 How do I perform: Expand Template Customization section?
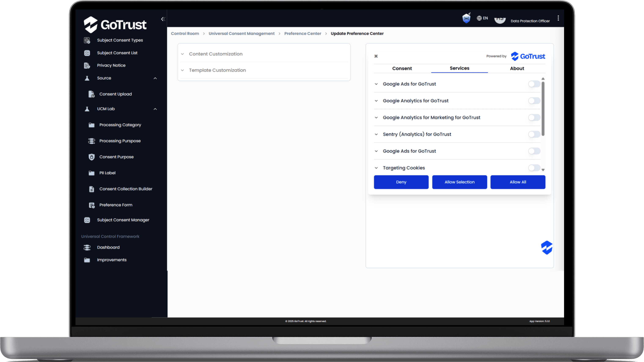tap(217, 70)
